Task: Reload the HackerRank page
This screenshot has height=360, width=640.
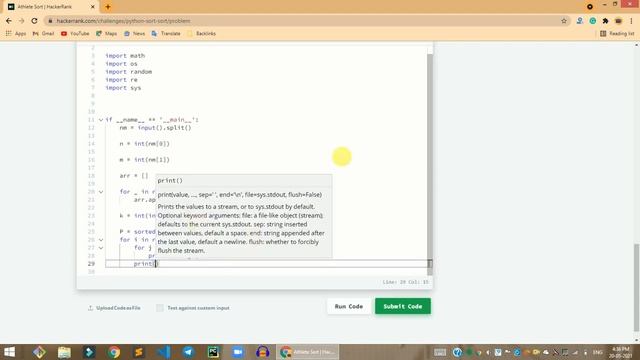Action: click(34, 21)
